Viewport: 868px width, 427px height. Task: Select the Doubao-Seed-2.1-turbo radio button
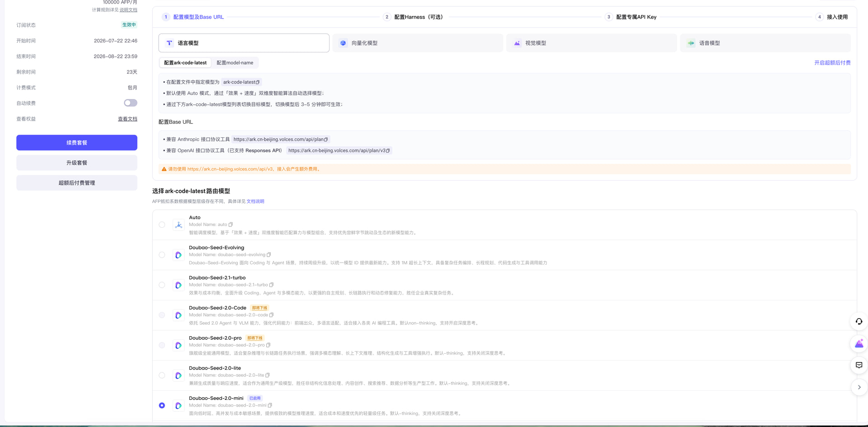[x=162, y=285]
